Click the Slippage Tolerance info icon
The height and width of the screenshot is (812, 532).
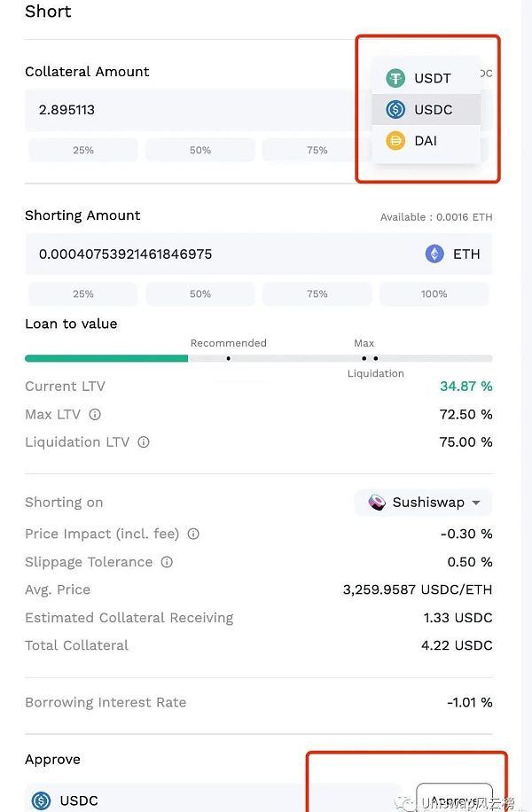(x=167, y=562)
